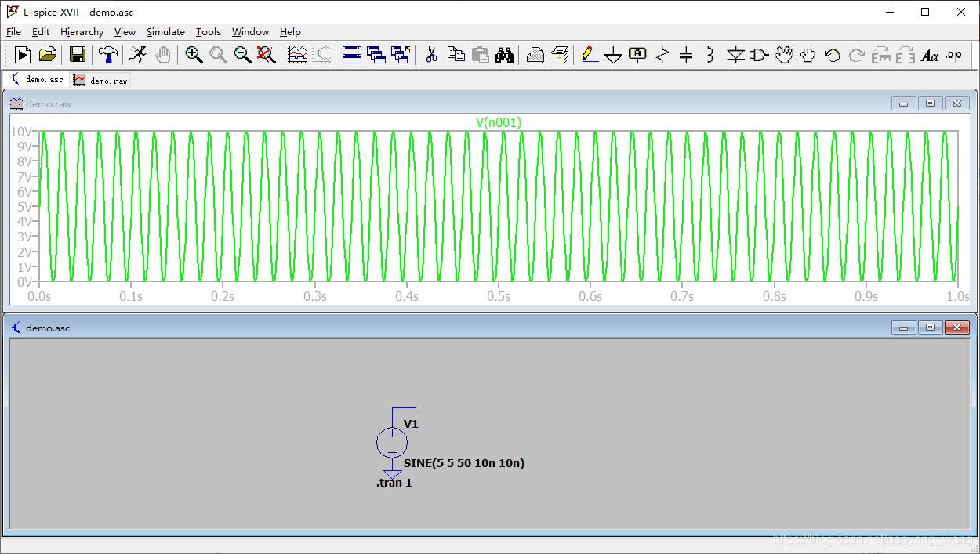Click the zoom to fit icon

coord(267,54)
